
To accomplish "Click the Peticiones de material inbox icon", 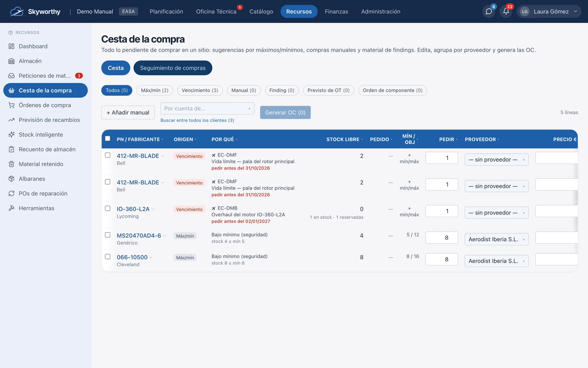I will pyautogui.click(x=11, y=76).
